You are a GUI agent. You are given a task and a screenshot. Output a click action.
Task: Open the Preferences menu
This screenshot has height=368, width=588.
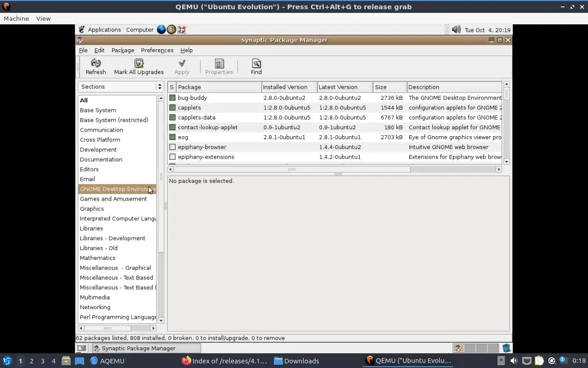click(157, 50)
